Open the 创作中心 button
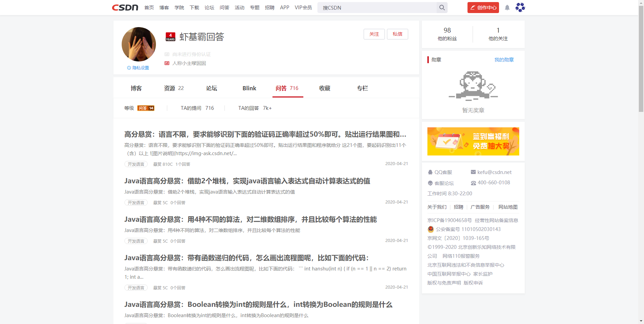 point(483,8)
